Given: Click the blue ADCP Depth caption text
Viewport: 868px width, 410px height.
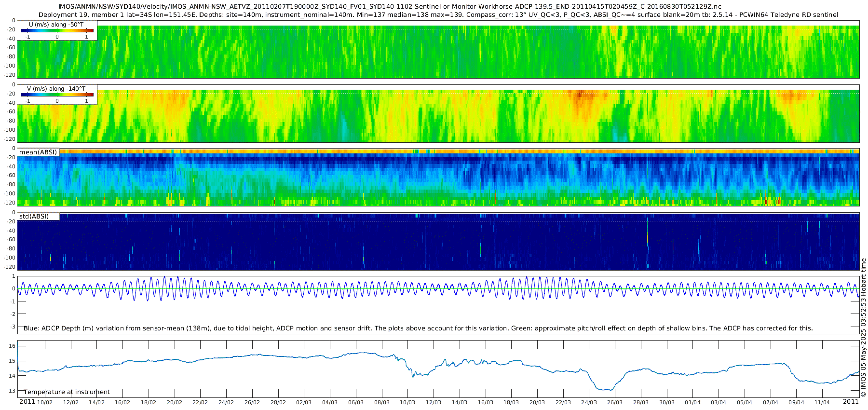Looking at the screenshot, I should click(418, 328).
